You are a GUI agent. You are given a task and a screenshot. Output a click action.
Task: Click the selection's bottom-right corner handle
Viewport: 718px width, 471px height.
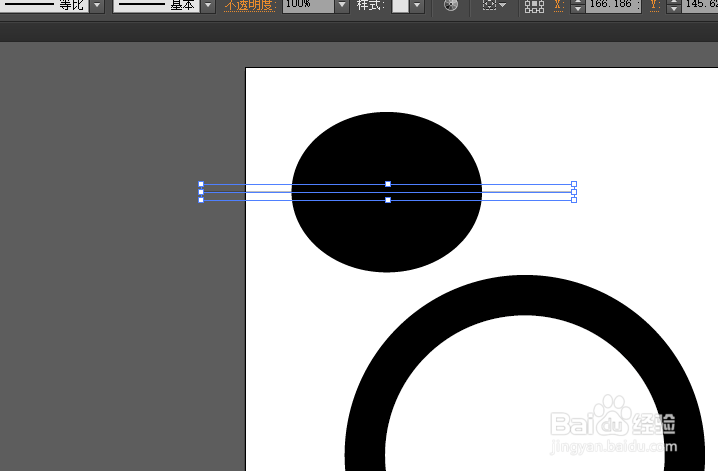click(x=574, y=200)
